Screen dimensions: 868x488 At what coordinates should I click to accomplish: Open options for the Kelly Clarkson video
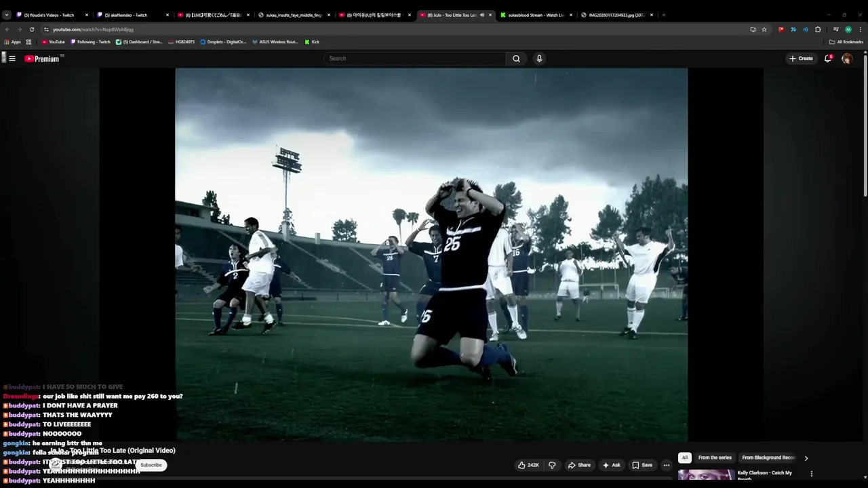click(811, 474)
